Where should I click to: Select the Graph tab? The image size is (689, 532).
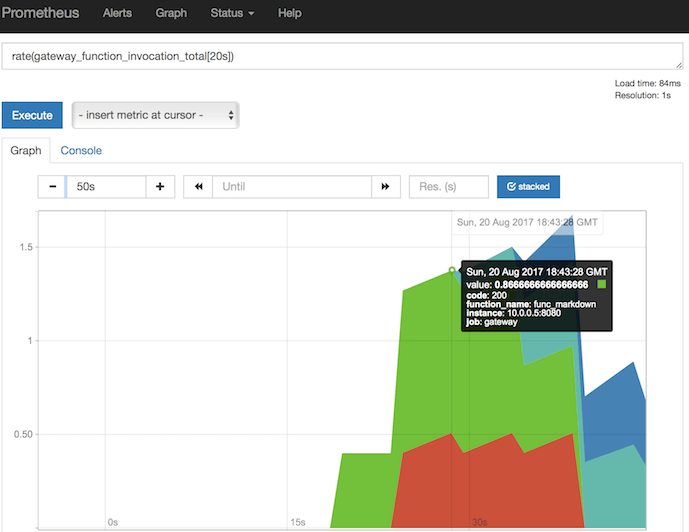click(x=26, y=151)
